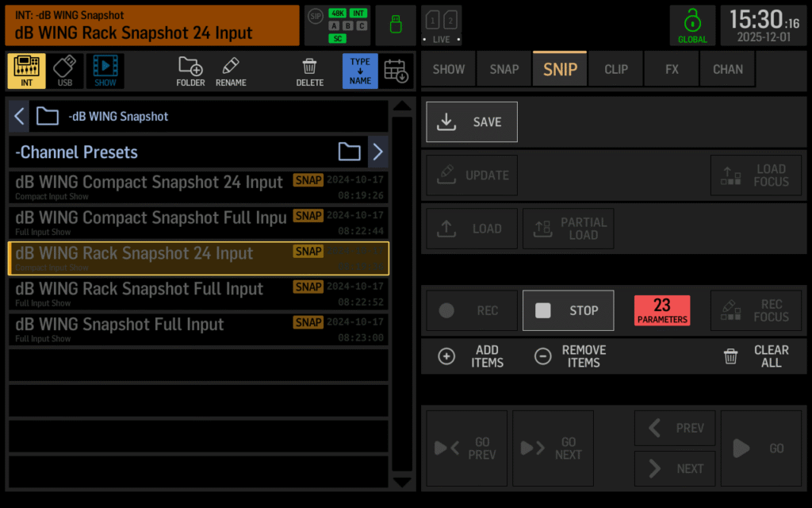Rename the selected item with pencil icon

coord(231,71)
